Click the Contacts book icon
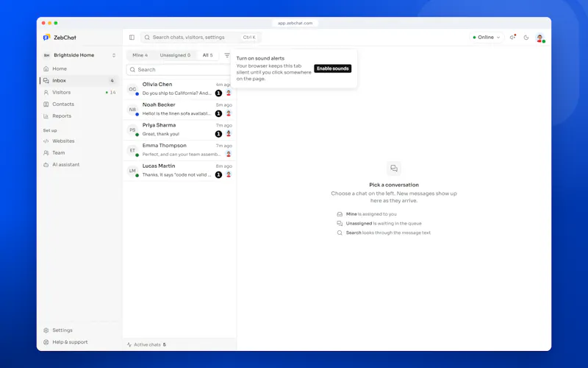Screen dimensions: 588x368 46,104
